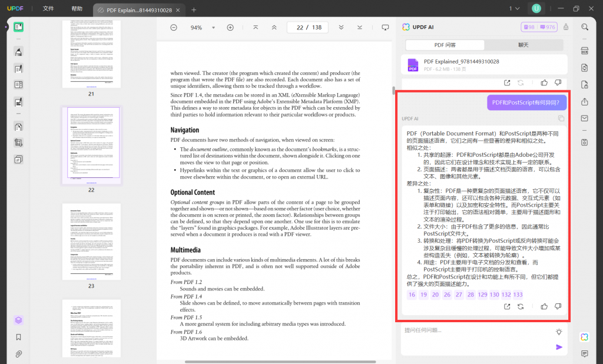Zoom in with the plus button
603x364 pixels.
pos(230,28)
